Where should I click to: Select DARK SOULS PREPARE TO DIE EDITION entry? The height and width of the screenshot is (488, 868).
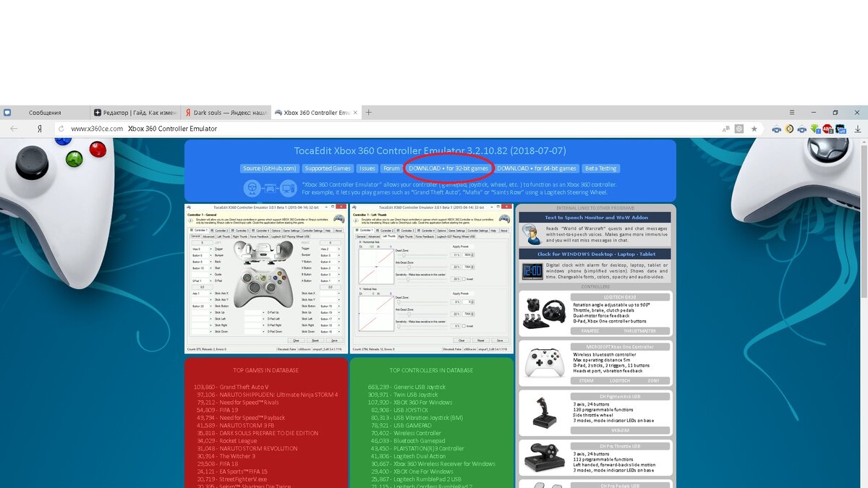tap(257, 433)
